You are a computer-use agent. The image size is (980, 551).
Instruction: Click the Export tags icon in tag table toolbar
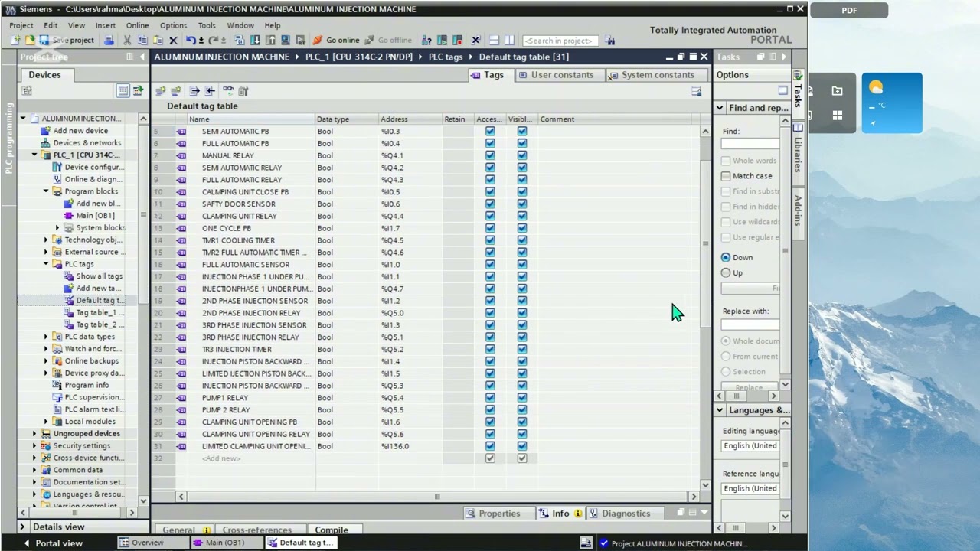click(194, 91)
